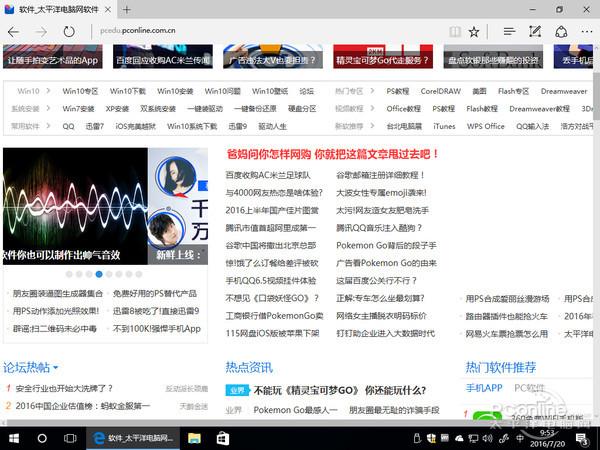The height and width of the screenshot is (450, 600).
Task: Open the Dreamweaver navigation link
Action: [x=564, y=91]
